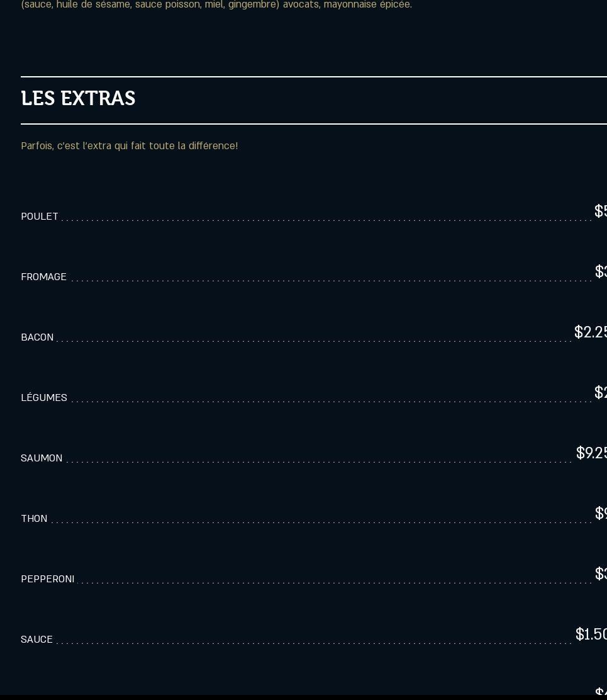Click the sesame and avocado ingredients description

[216, 5]
